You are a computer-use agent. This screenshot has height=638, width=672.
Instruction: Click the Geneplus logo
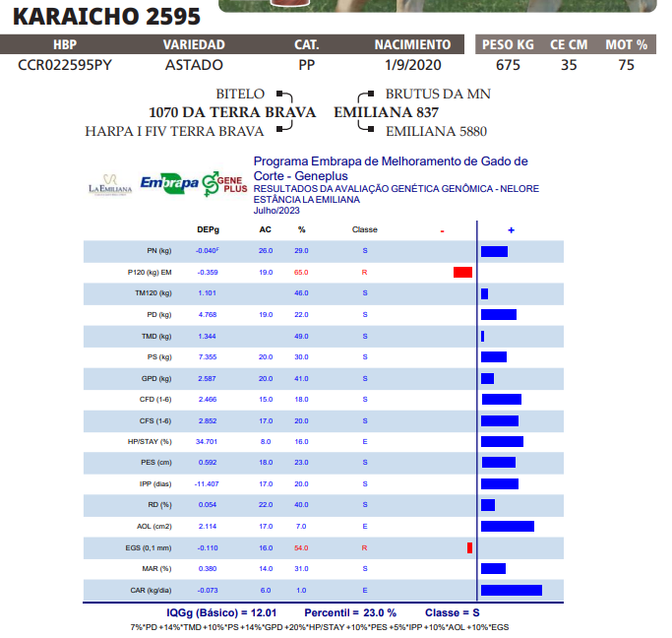(x=224, y=183)
